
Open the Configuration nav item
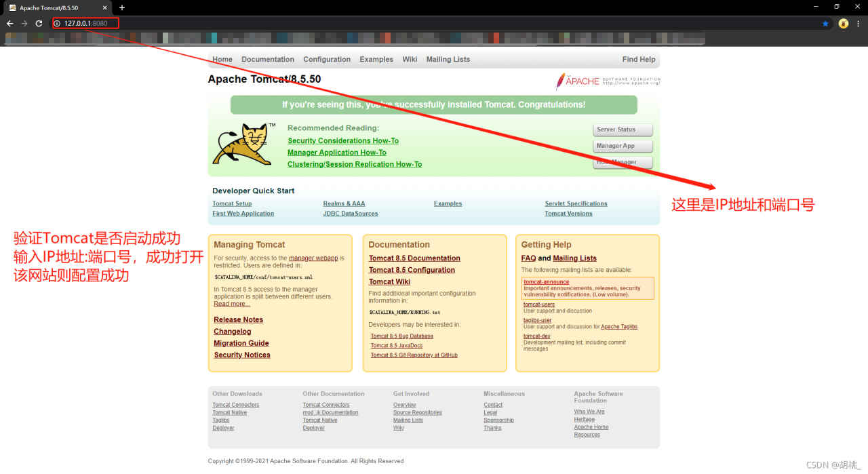coord(327,60)
